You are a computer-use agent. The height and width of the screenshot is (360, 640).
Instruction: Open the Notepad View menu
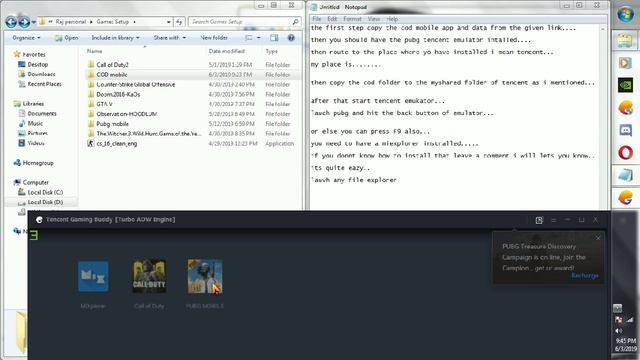373,19
